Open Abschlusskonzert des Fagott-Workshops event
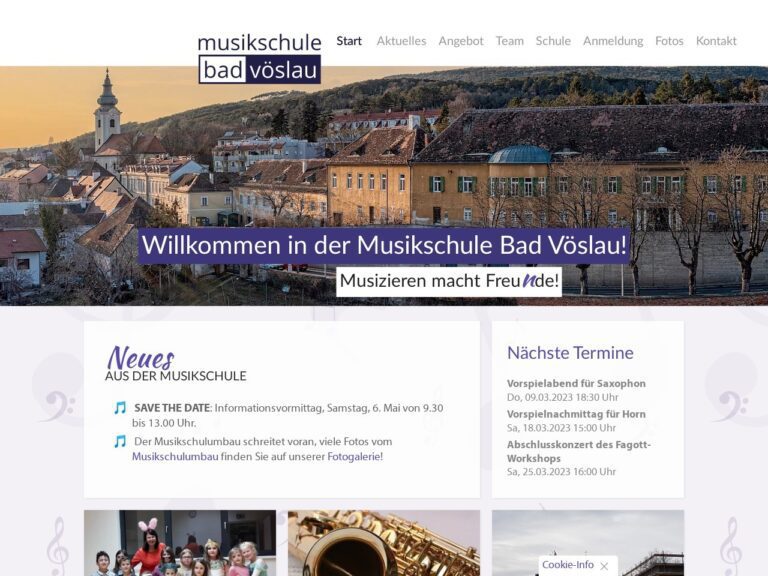 click(x=579, y=452)
